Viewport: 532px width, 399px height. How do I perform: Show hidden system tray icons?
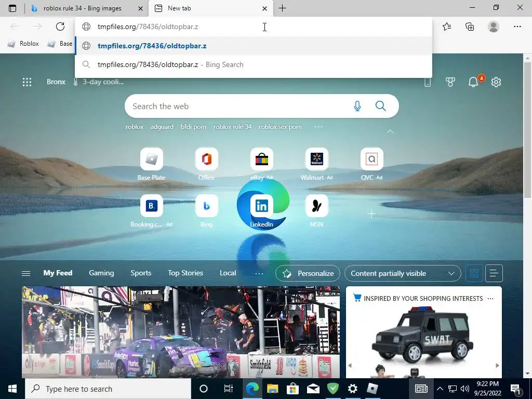click(440, 389)
